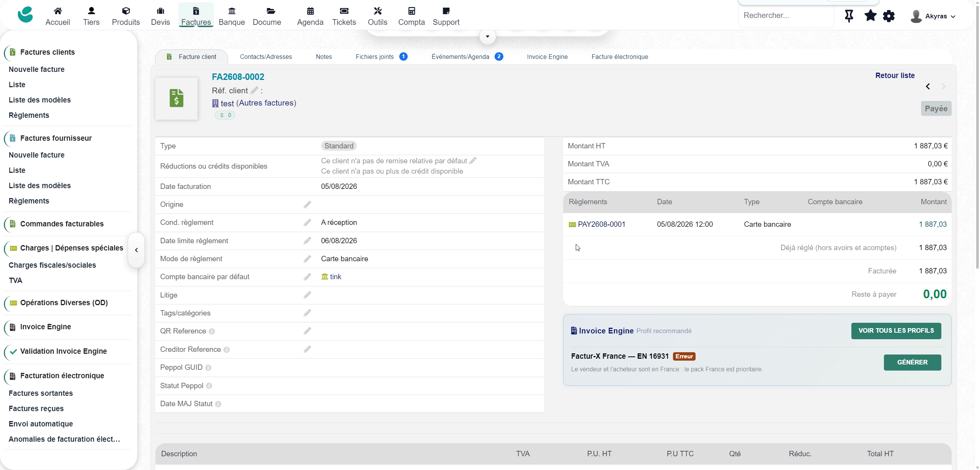Click the invoice document thumbnail

[176, 98]
